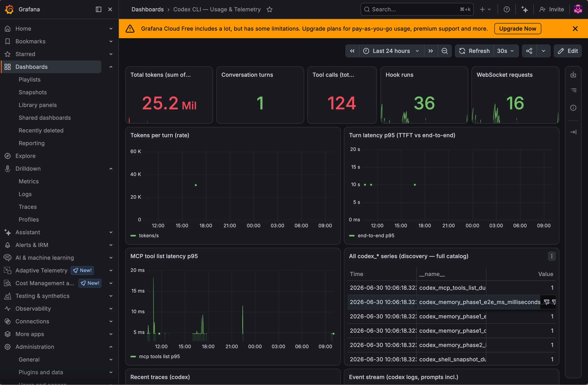Expand the Observability chevron
Image resolution: width=588 pixels, height=385 pixels.
click(x=111, y=309)
